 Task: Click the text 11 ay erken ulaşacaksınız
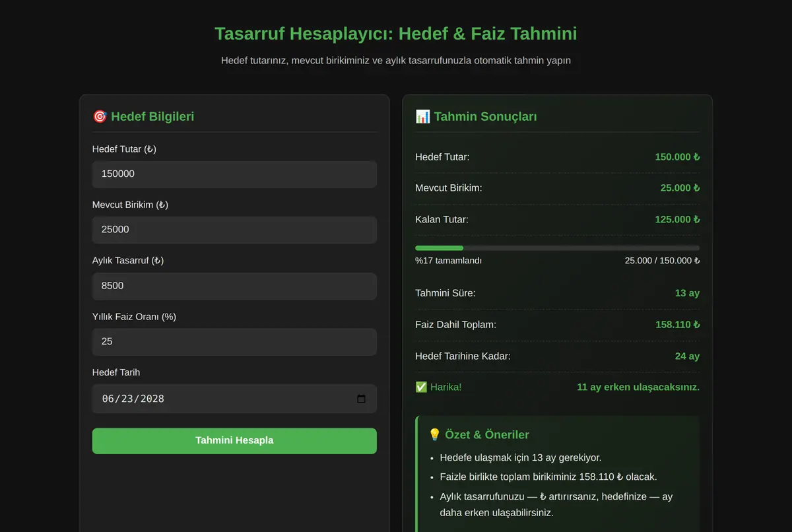(x=638, y=387)
